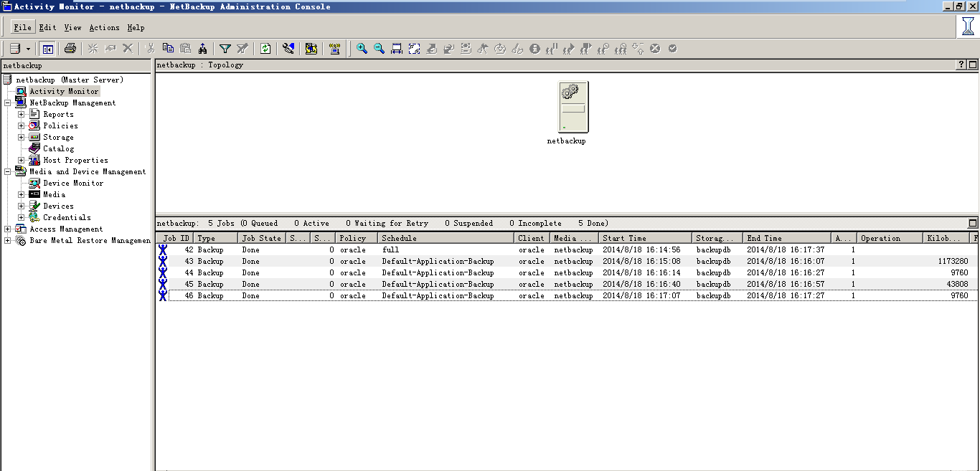Open the Actions menu
This screenshot has height=471, width=980.
click(x=104, y=27)
